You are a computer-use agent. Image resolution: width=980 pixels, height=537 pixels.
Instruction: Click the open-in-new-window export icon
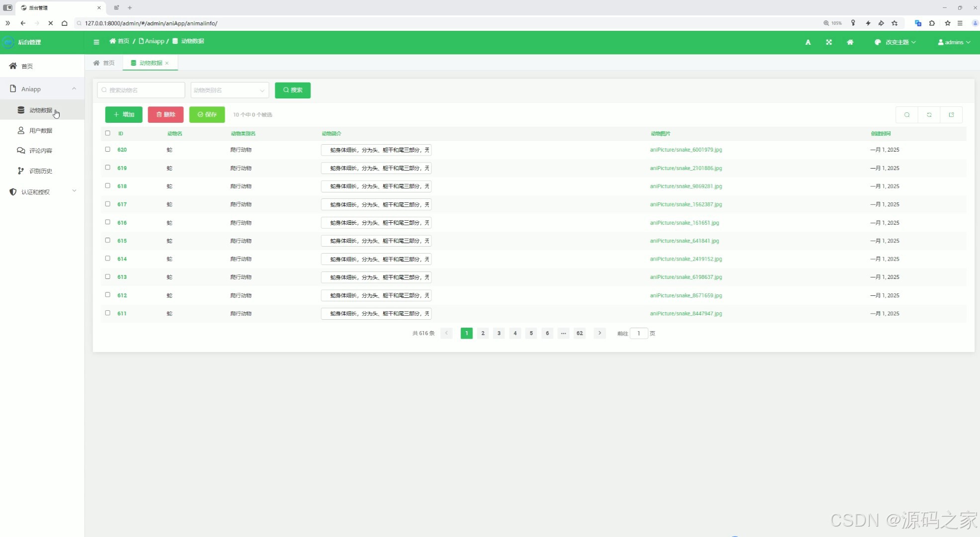click(951, 115)
